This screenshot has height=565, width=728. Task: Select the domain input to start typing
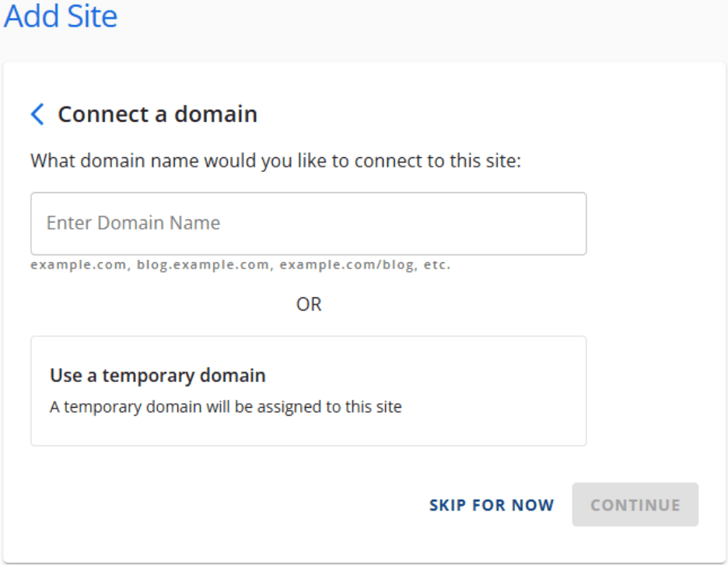[308, 223]
